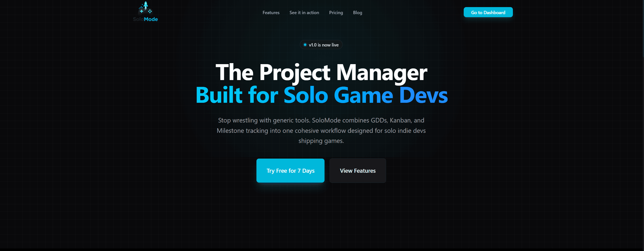This screenshot has width=644, height=251.
Task: Open the Pricing page link
Action: 336,13
